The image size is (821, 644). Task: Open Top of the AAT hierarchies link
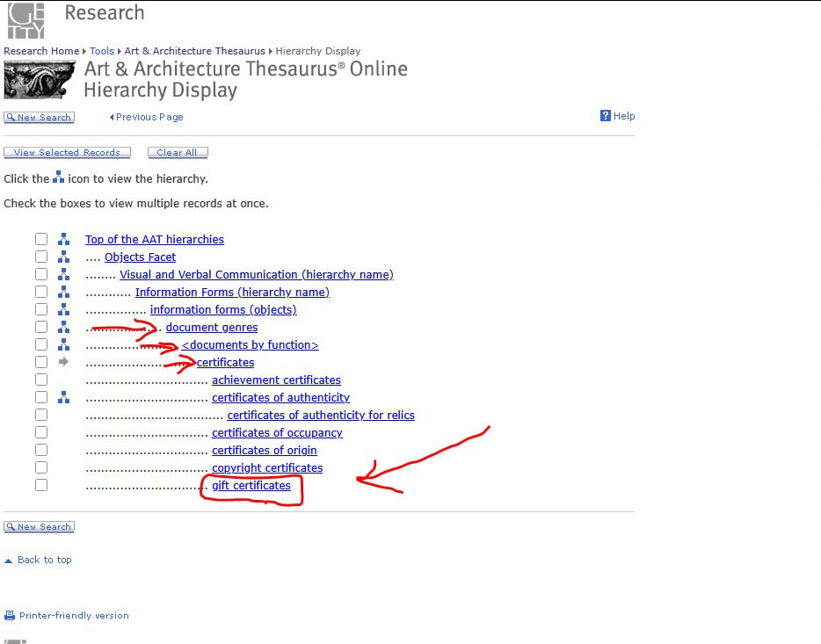[x=155, y=239]
